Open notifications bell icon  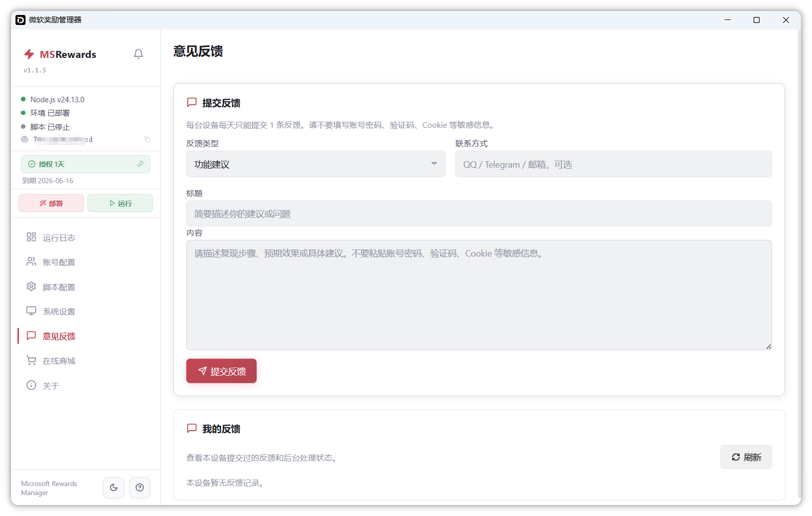pyautogui.click(x=138, y=54)
